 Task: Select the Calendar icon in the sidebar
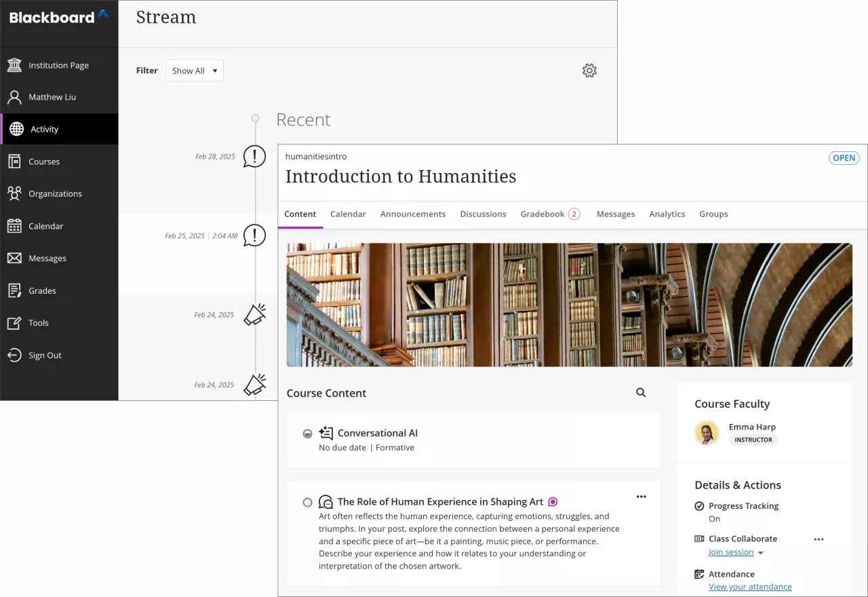[14, 225]
